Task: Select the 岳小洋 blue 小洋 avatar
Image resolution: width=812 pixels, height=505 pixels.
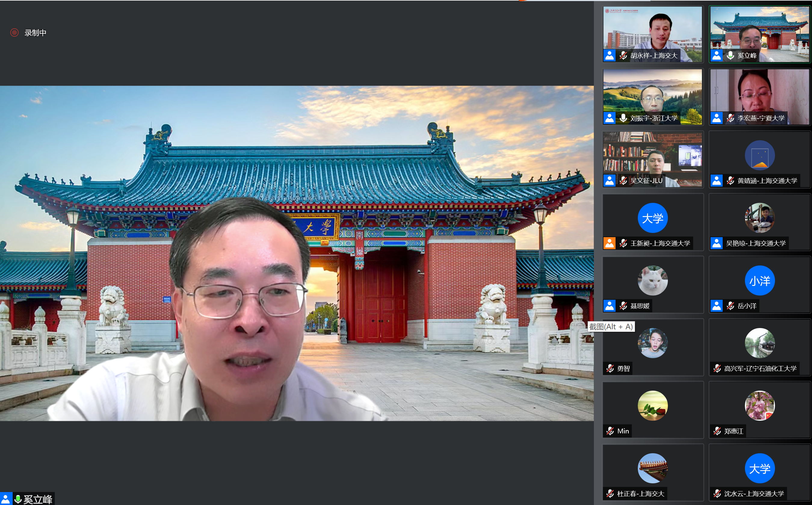Action: tap(760, 280)
